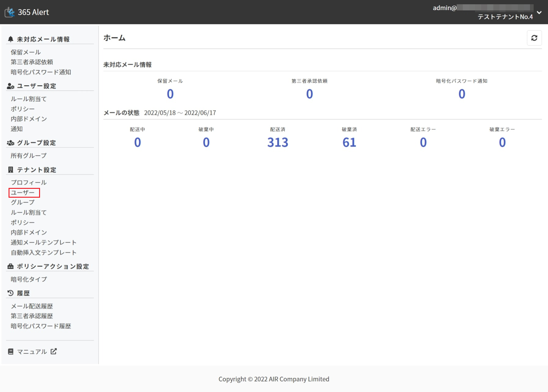Click the external link icon beside マニュアル
Viewport: 548px width, 392px height.
pos(54,351)
